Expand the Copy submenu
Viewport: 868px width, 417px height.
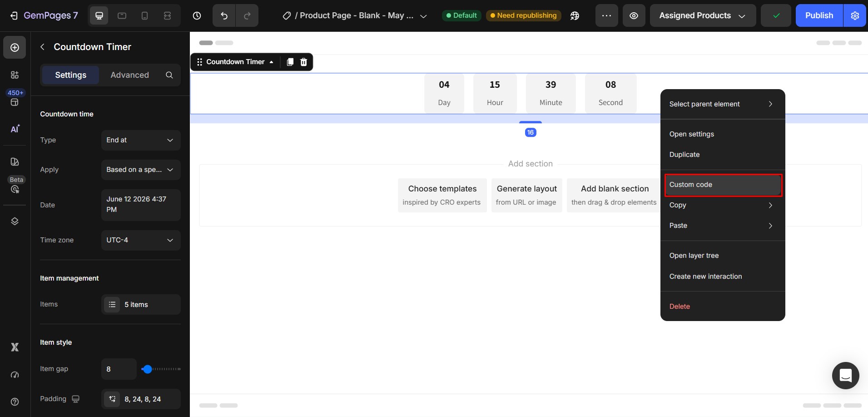tap(722, 205)
